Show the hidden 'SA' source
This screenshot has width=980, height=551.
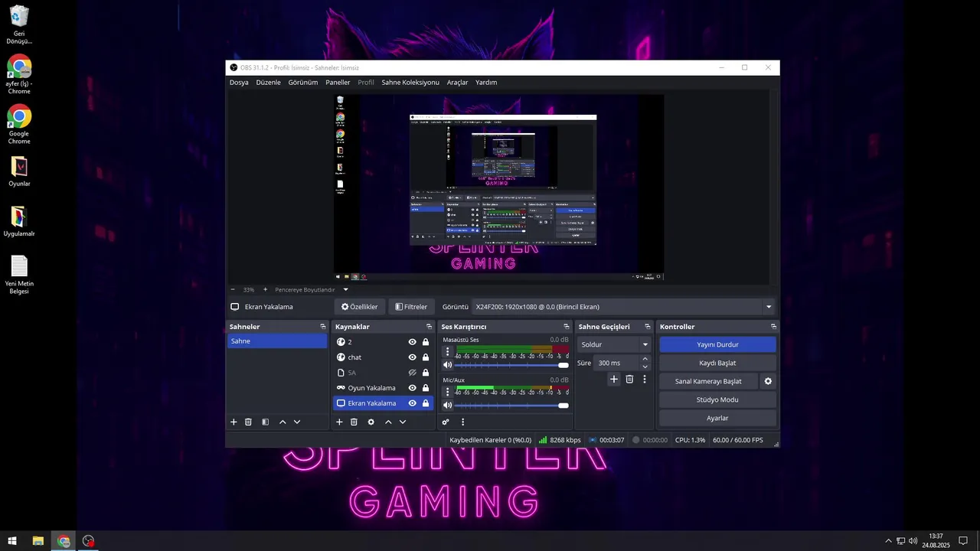coord(412,373)
